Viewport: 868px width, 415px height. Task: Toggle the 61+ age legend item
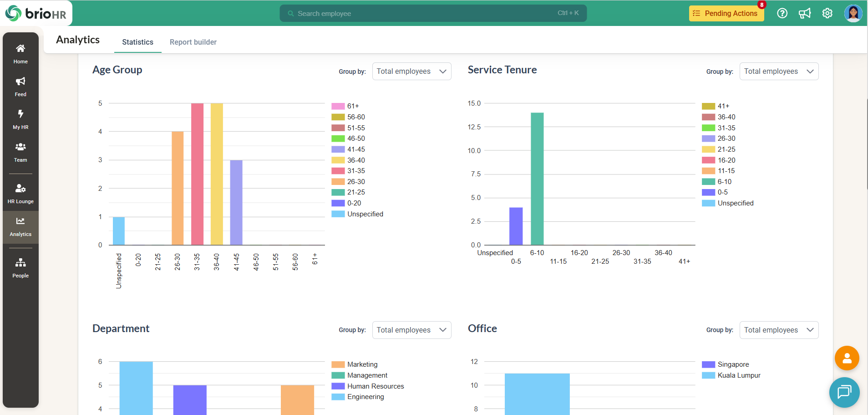coord(345,106)
